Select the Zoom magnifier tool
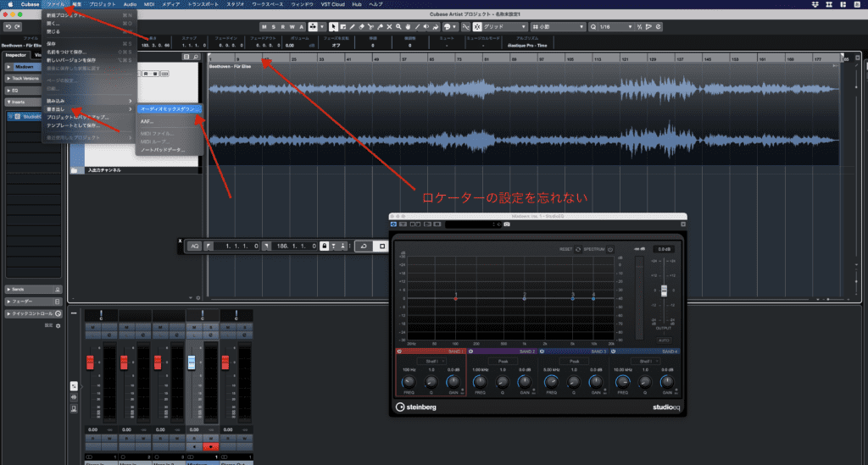Image resolution: width=868 pixels, height=465 pixels. pos(398,26)
